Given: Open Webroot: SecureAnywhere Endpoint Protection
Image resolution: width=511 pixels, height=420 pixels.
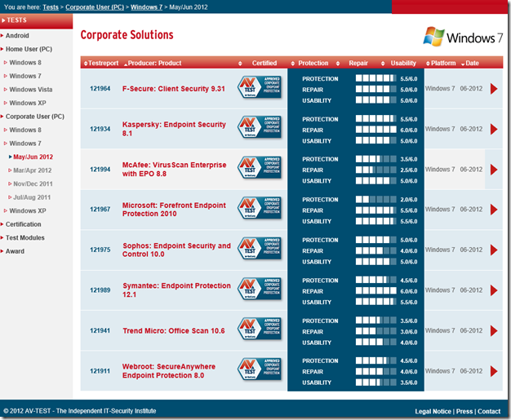Looking at the screenshot, I should (x=168, y=371).
